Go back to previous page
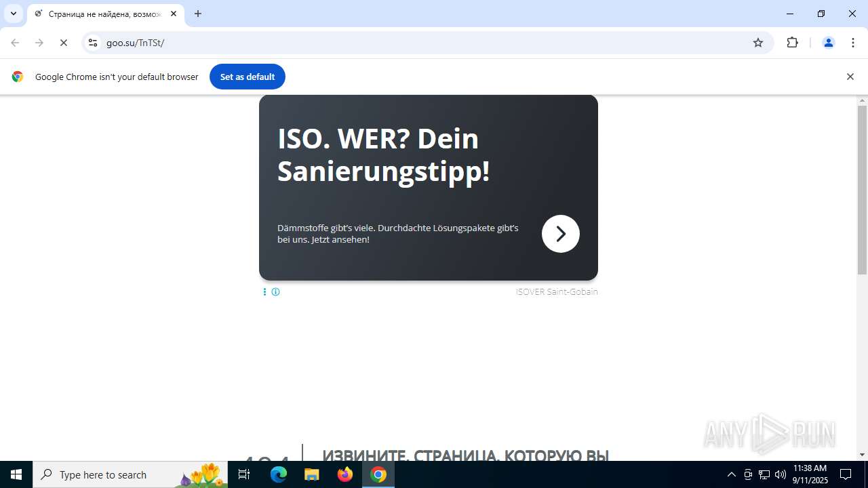Screen dimensions: 868x488 coord(15,43)
